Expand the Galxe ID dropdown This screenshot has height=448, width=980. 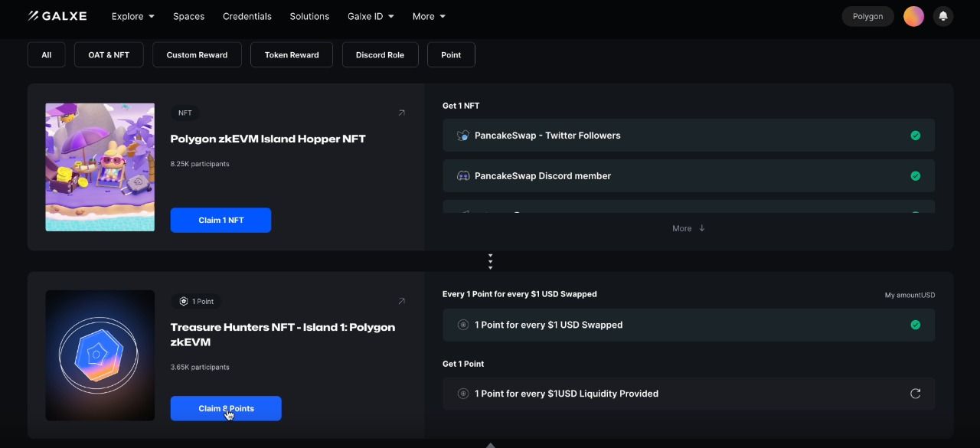click(371, 16)
